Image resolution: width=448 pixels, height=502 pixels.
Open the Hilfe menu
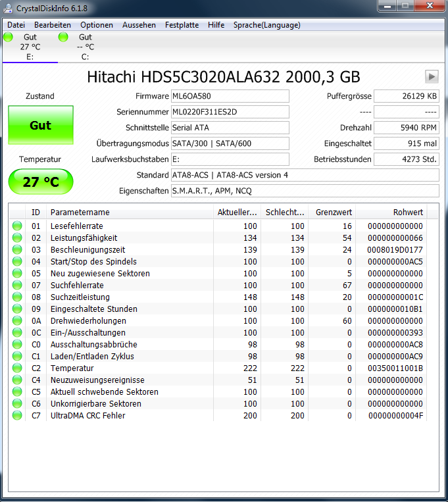click(x=216, y=25)
